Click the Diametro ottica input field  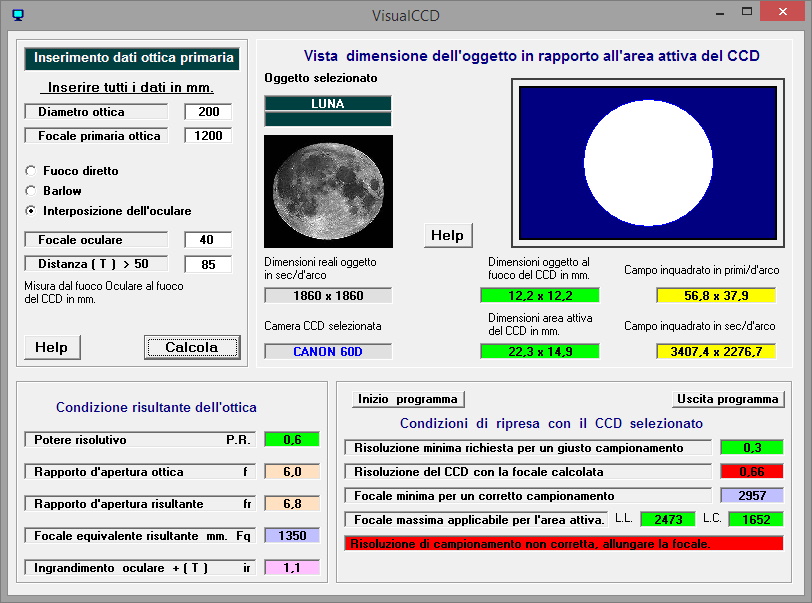tap(208, 112)
